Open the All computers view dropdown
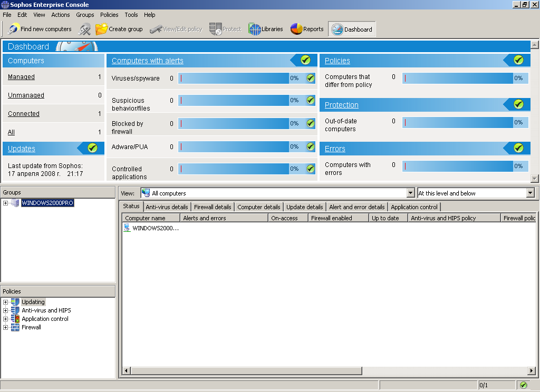540x392 pixels. (x=410, y=193)
